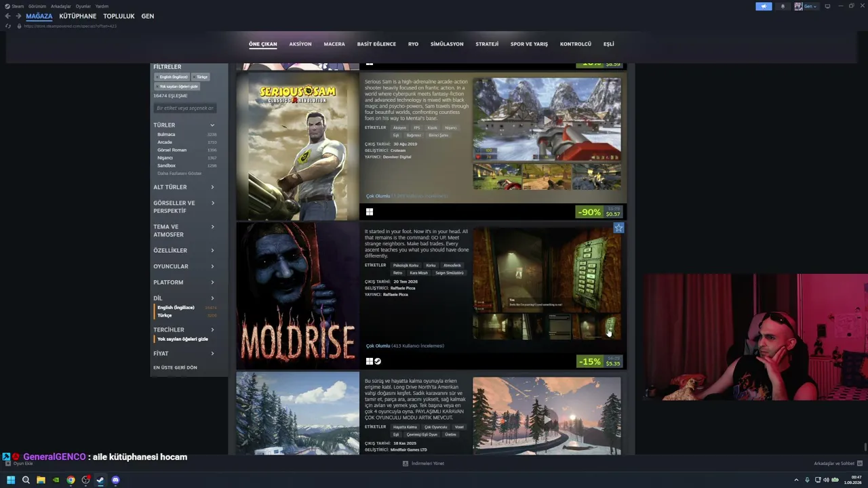868x488 pixels.
Task: Open Discord from the taskbar
Action: (115, 480)
